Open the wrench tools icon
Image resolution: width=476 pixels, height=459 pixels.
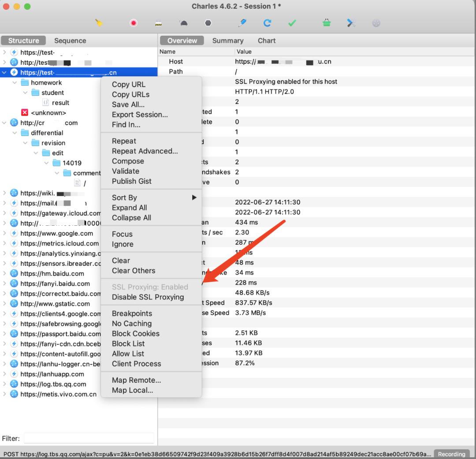click(x=351, y=23)
